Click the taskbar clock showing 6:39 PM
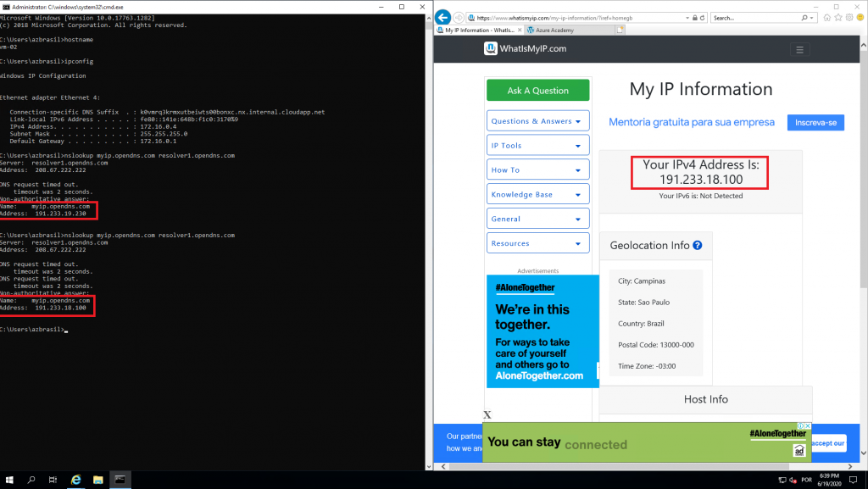868x489 pixels. pos(829,480)
